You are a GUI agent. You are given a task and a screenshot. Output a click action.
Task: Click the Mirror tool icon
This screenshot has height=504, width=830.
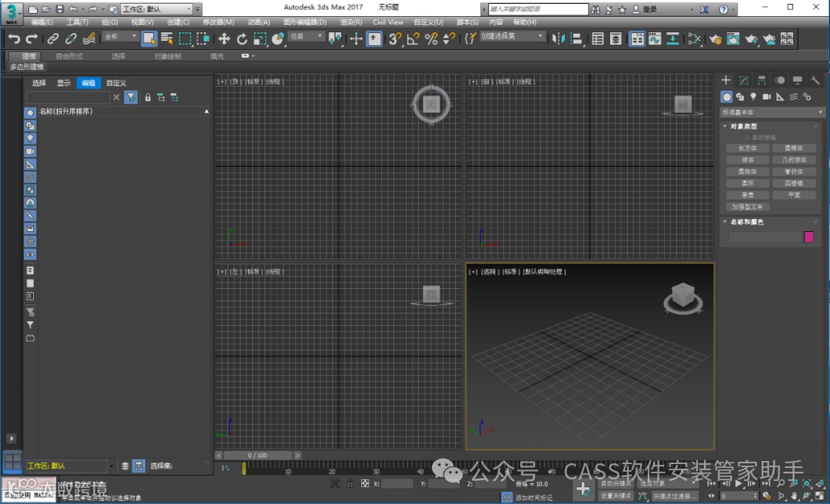click(558, 39)
